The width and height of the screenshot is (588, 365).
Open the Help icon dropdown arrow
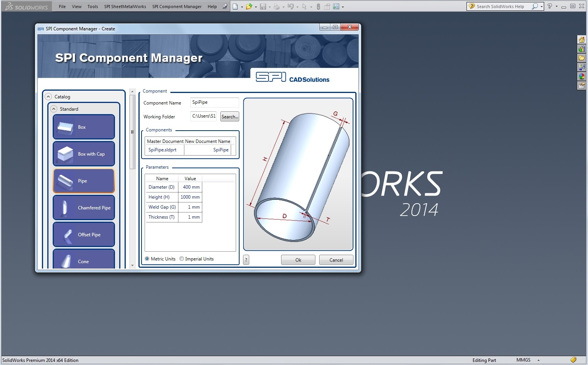point(556,7)
